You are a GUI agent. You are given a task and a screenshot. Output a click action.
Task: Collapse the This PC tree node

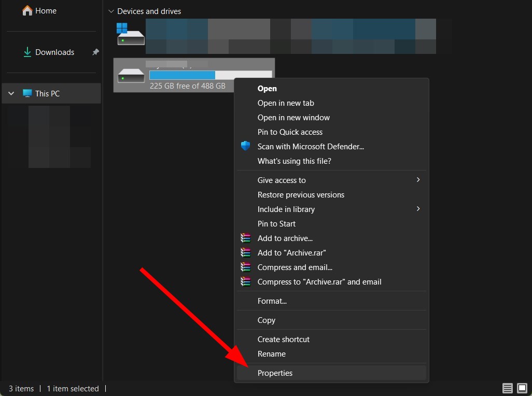tap(11, 93)
